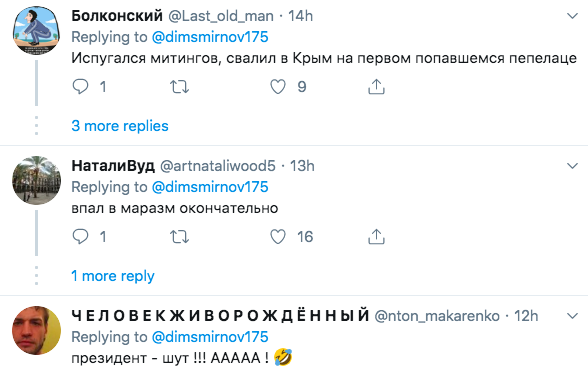
Task: Retweet НаталиВуд's tweet
Action: (179, 237)
